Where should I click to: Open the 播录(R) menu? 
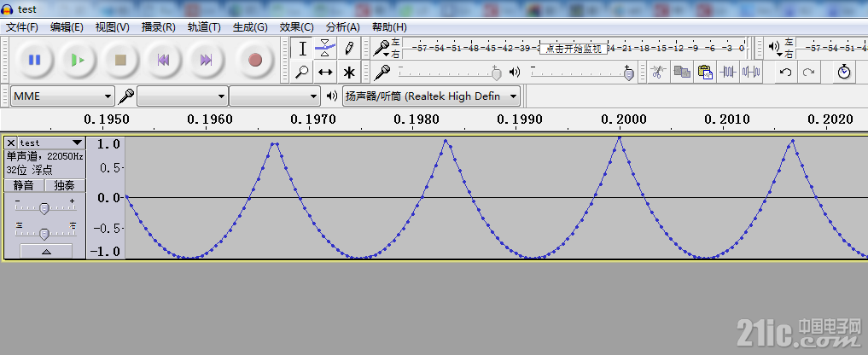(x=158, y=27)
